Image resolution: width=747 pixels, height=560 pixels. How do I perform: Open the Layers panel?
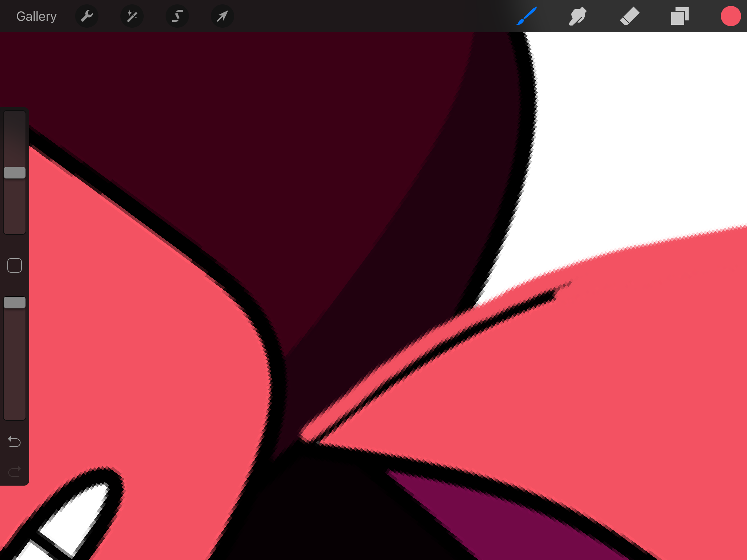(680, 16)
